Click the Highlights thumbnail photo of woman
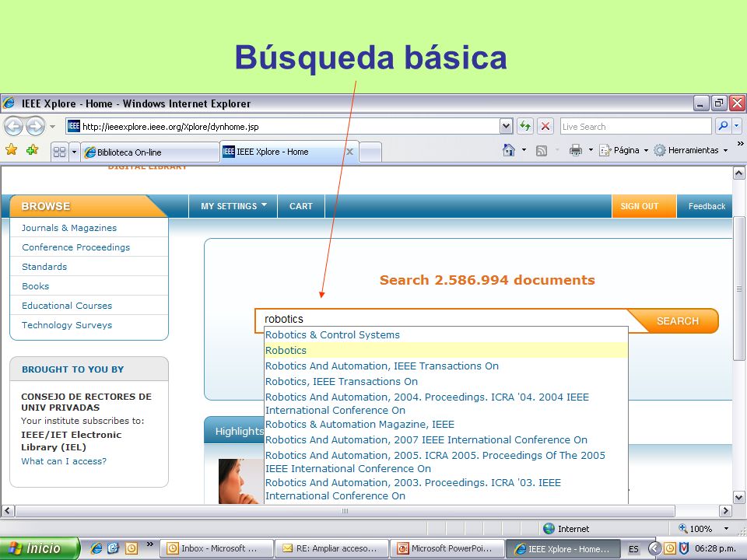Viewport: 747px width, 560px height. tap(241, 481)
